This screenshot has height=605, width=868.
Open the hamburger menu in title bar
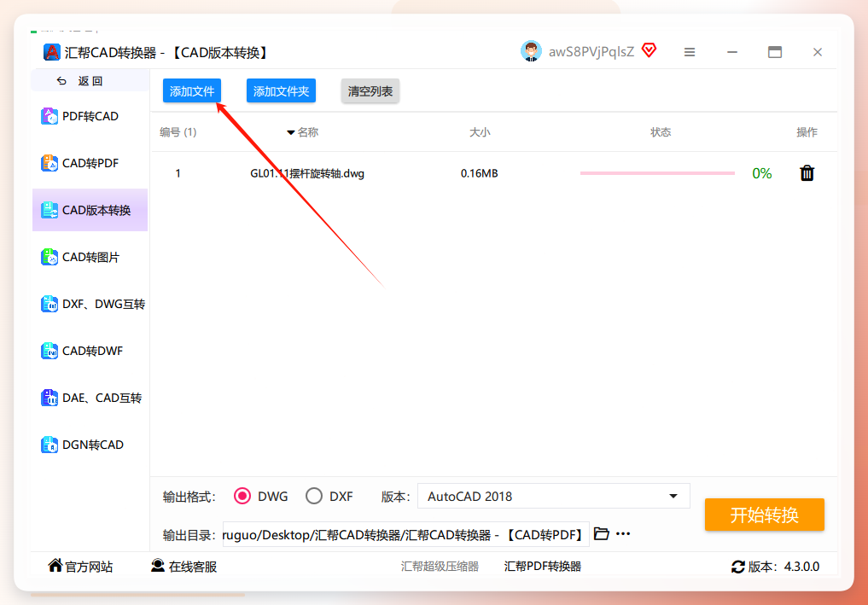point(690,52)
